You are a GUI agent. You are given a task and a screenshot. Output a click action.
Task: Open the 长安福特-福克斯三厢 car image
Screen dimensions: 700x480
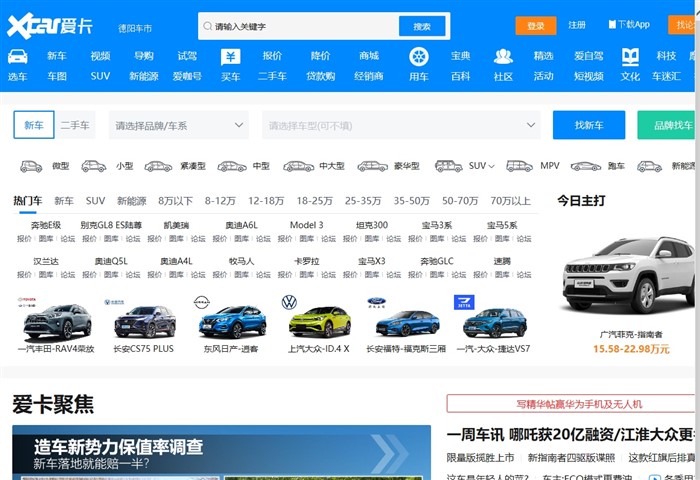point(408,323)
